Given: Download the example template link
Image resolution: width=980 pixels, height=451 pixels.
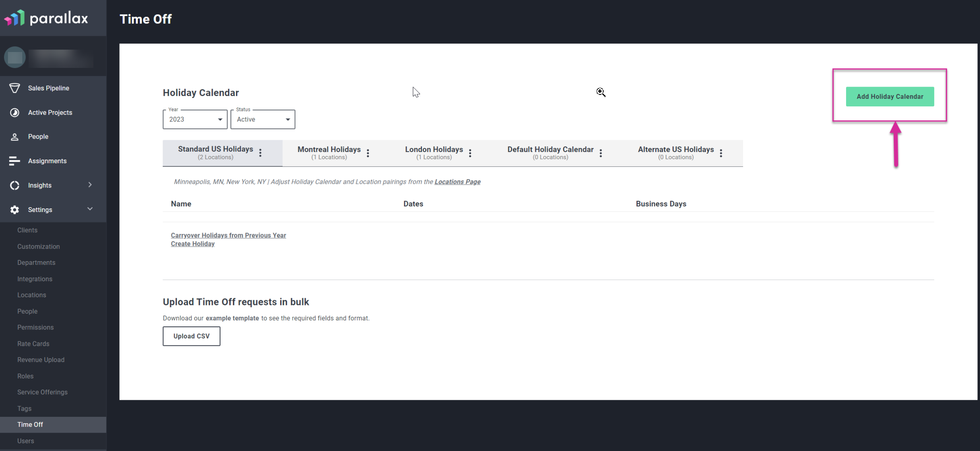Looking at the screenshot, I should pos(232,318).
